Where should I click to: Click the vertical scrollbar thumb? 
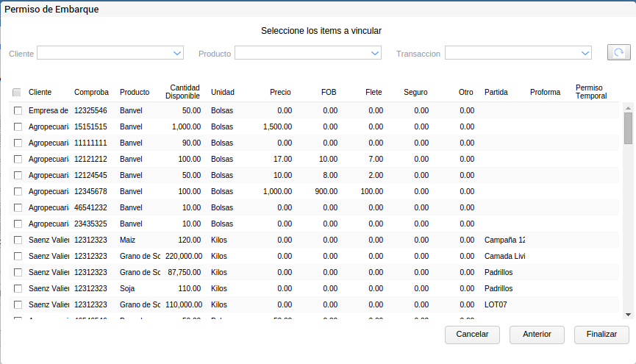click(x=628, y=128)
